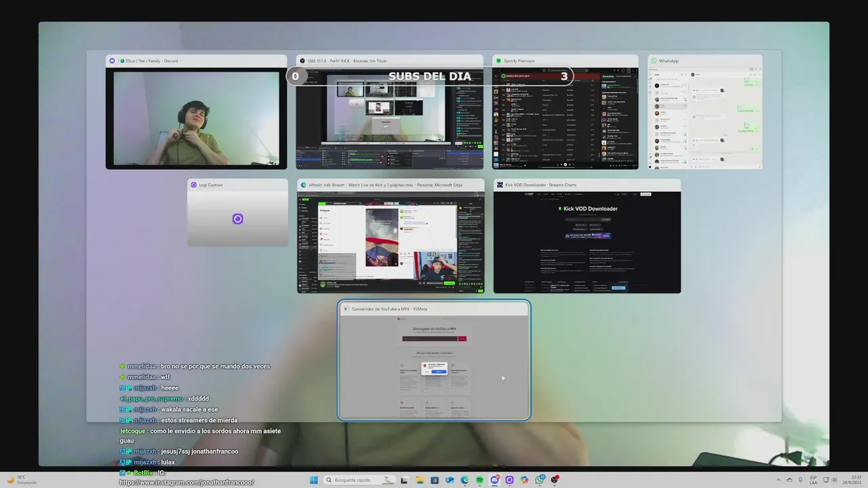Image resolution: width=868 pixels, height=488 pixels.
Task: Click the Búsqueda rápida taskbar search box
Action: point(359,480)
